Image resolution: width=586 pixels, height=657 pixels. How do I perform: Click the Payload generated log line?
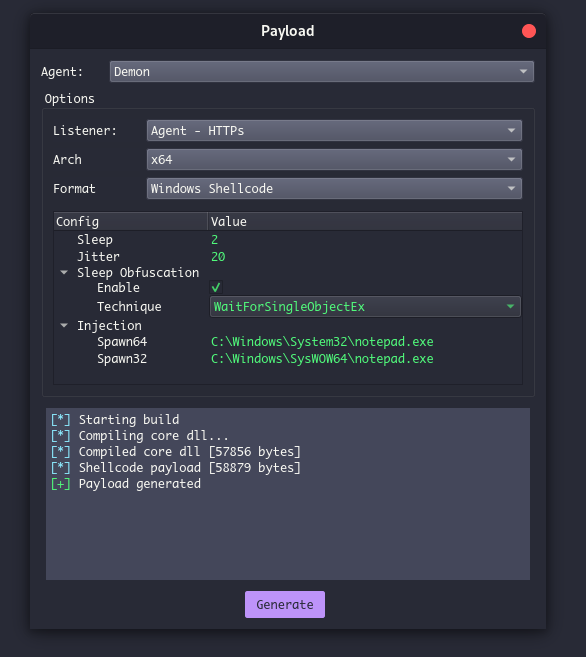[126, 484]
